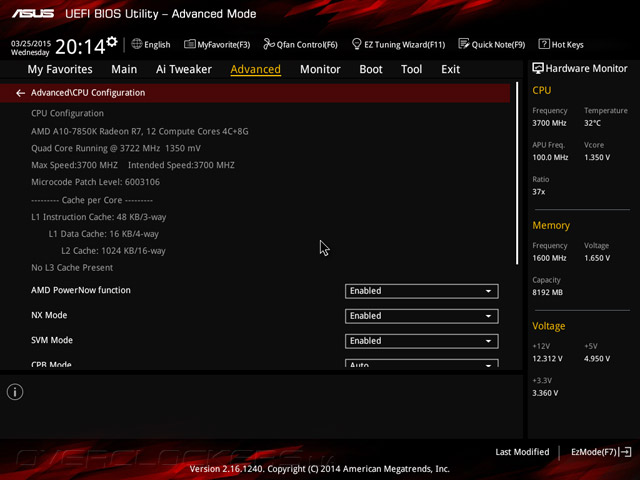640x480 pixels.
Task: Click the Microcode Patch Level line
Action: [x=96, y=182]
